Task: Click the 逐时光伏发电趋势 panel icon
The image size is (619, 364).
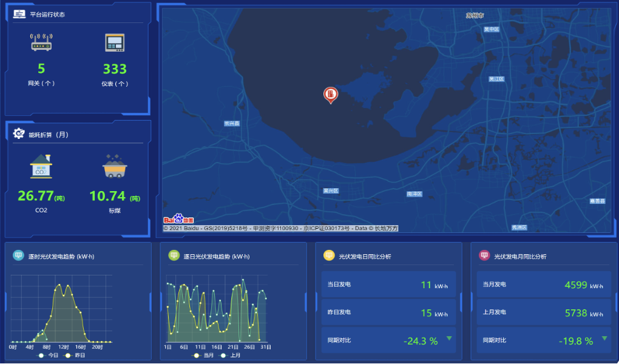Action: pyautogui.click(x=18, y=256)
